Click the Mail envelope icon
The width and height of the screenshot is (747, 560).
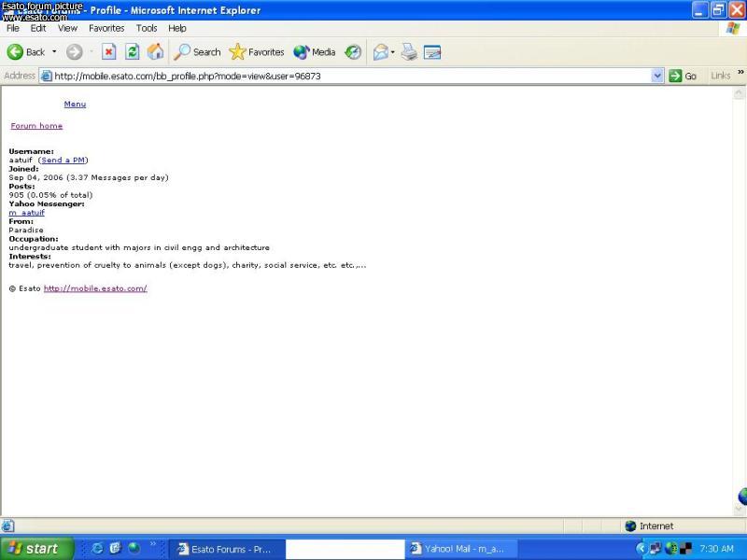[380, 52]
